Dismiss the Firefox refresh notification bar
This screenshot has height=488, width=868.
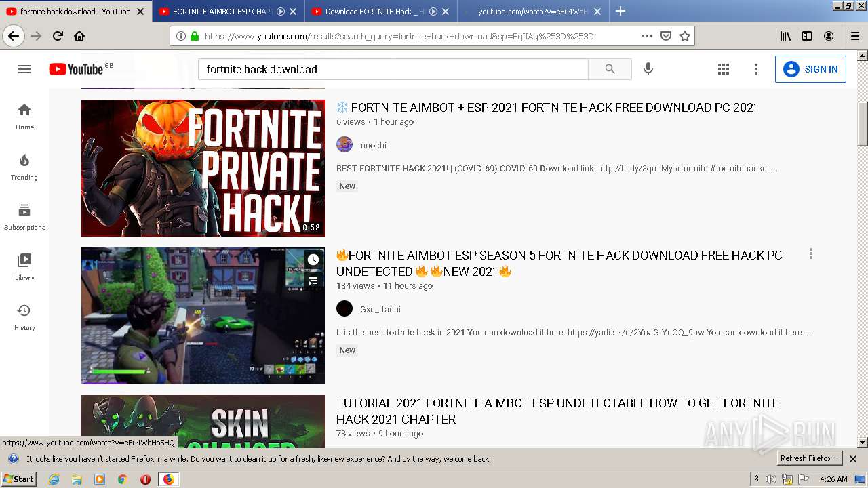[x=853, y=459]
